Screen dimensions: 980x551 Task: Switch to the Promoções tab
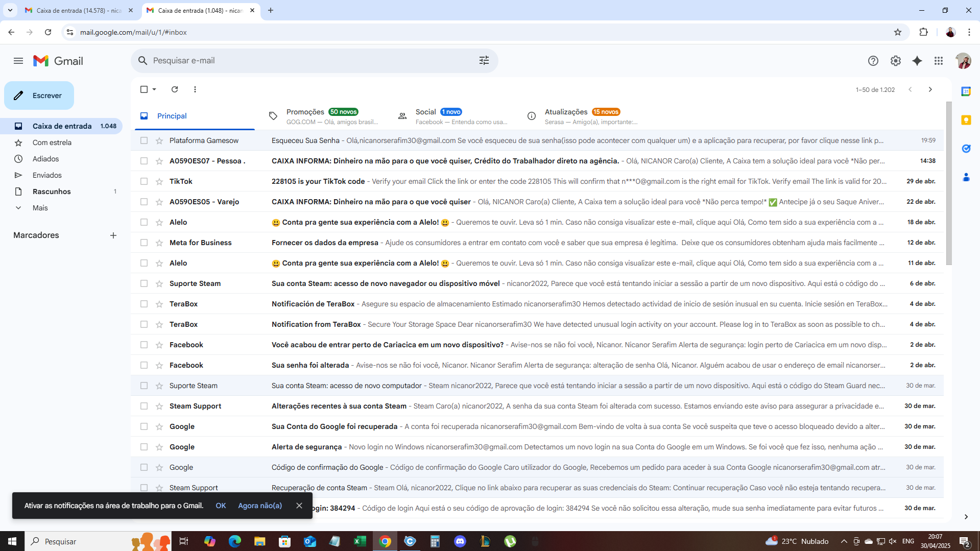[324, 116]
